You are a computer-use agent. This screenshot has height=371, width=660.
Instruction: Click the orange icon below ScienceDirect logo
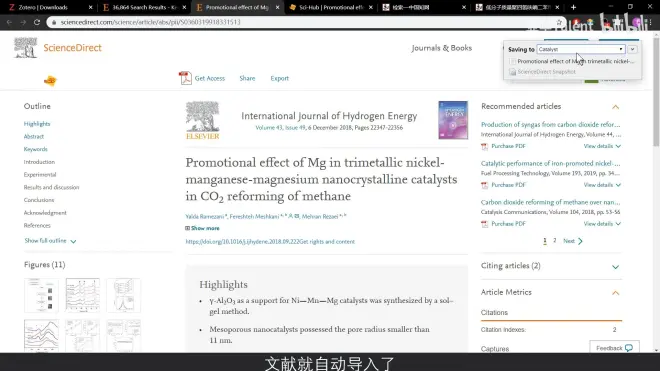tap(50, 80)
